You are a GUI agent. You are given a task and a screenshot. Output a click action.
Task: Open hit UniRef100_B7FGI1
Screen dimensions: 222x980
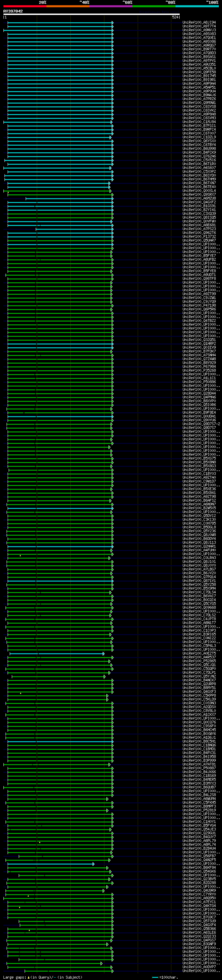(199, 126)
